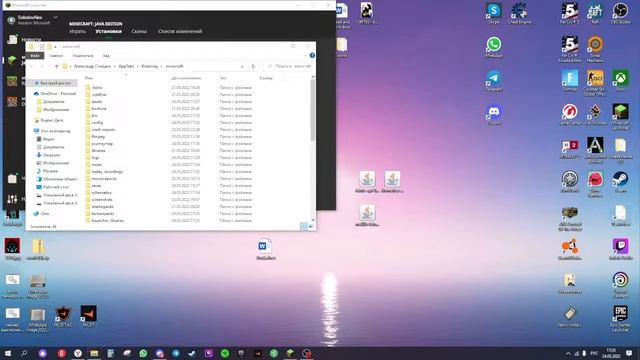This screenshot has height=360, width=640.
Task: Open the Minecraft Launcher settings sliders icon
Action: (x=12, y=199)
